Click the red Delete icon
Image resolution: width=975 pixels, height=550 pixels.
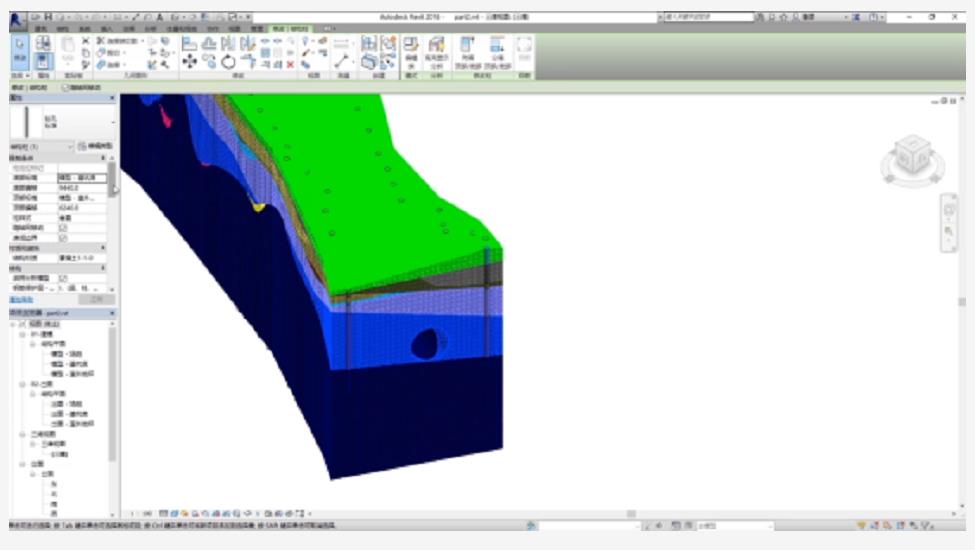(x=291, y=64)
